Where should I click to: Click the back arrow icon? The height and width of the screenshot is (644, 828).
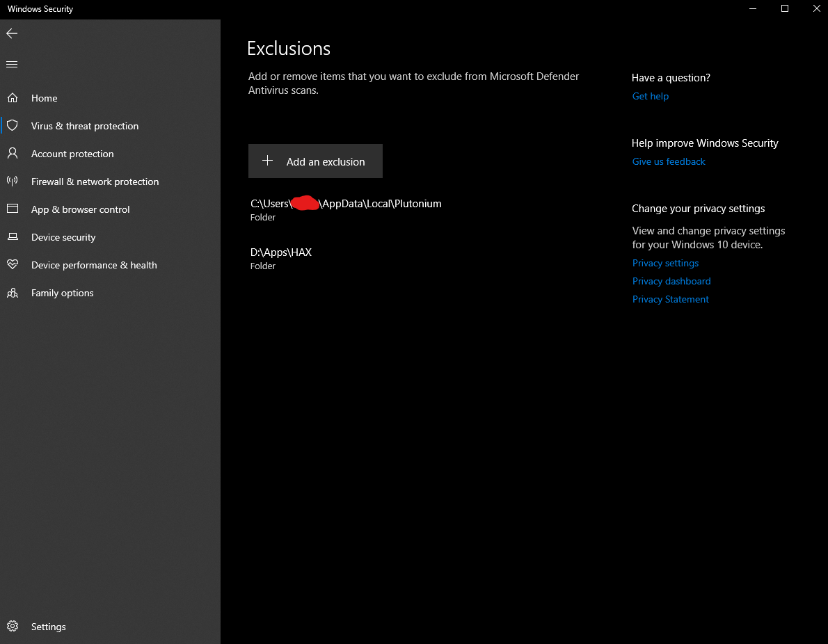pos(12,33)
